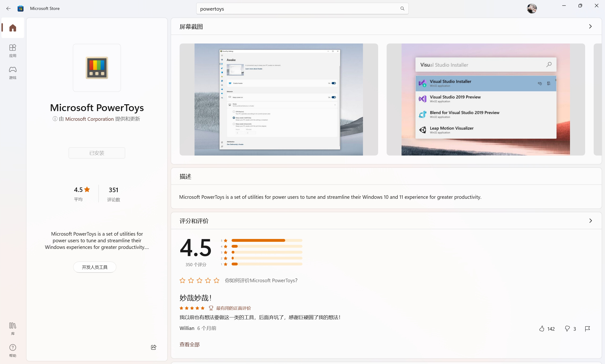Open the 库 (Library) sidebar tab
The width and height of the screenshot is (605, 364).
pos(13,329)
